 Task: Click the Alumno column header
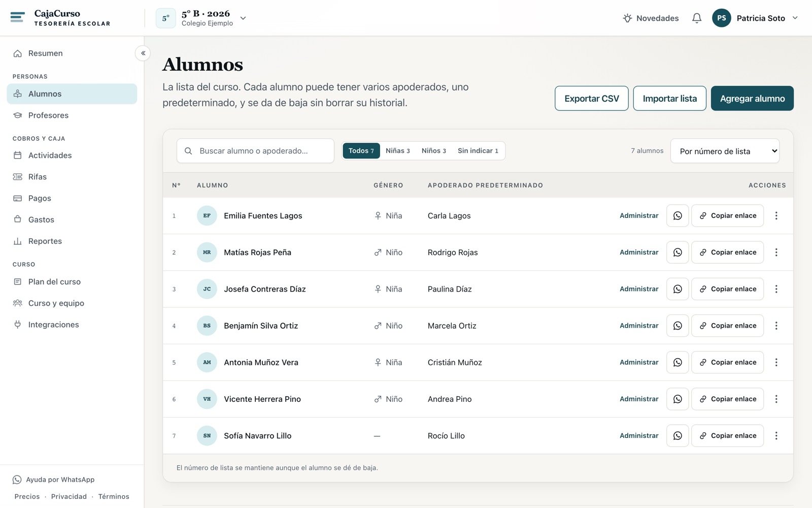tap(213, 185)
